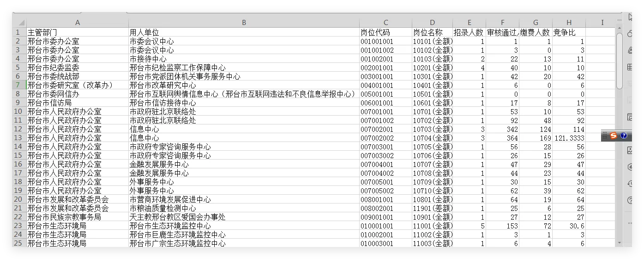Select cell '10101(全额)'
This screenshot has width=644, height=259.
(432, 41)
